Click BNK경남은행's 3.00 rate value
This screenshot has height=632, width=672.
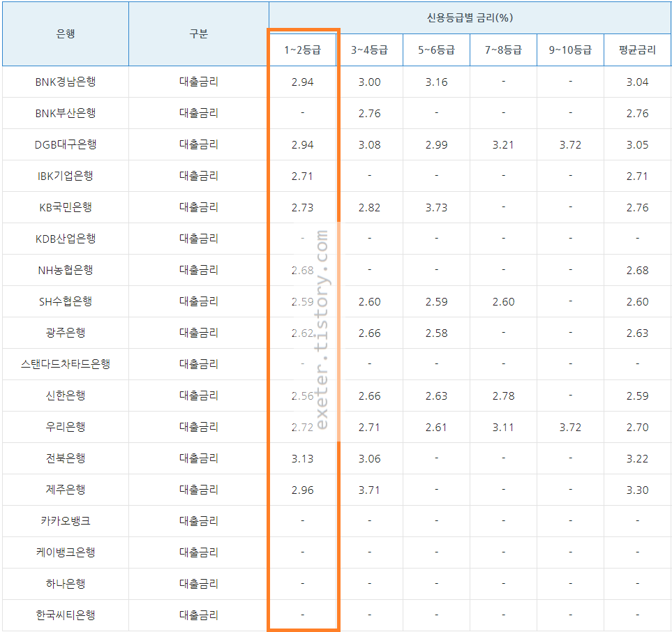coord(369,82)
